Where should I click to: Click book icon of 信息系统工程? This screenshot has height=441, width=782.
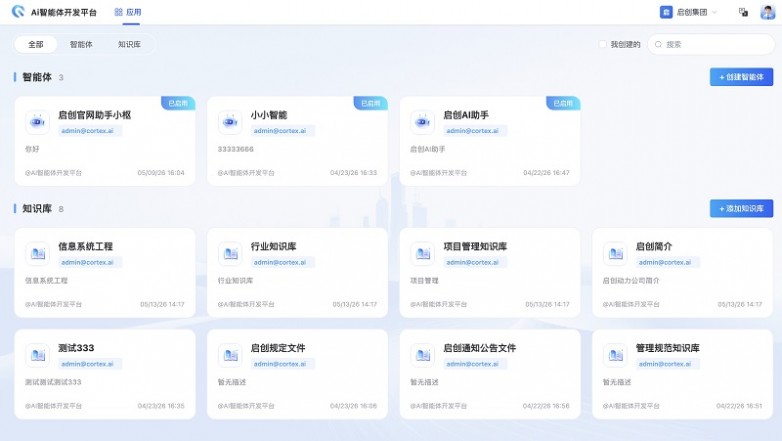(37, 253)
